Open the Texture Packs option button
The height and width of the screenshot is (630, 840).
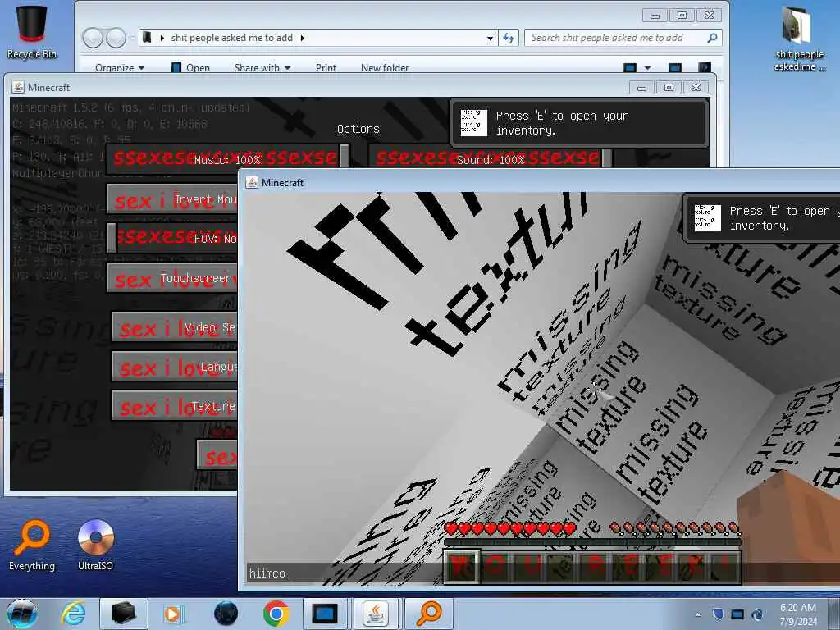coord(175,406)
